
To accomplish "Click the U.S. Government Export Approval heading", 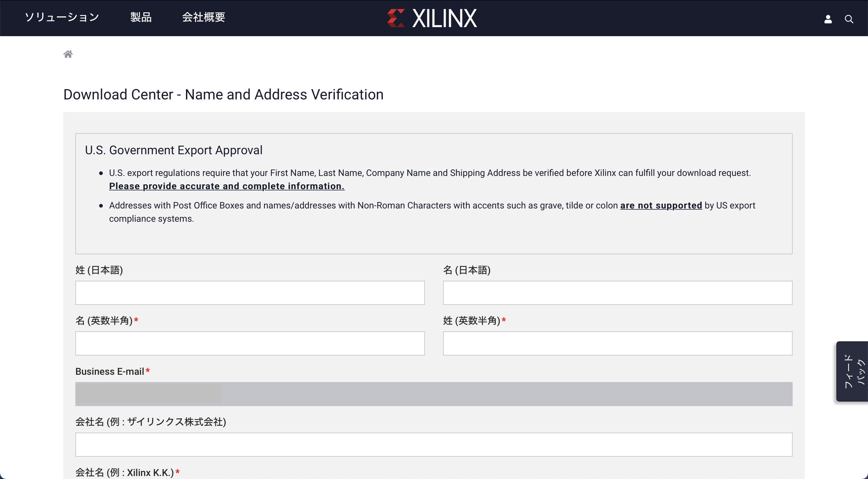I will point(174,150).
